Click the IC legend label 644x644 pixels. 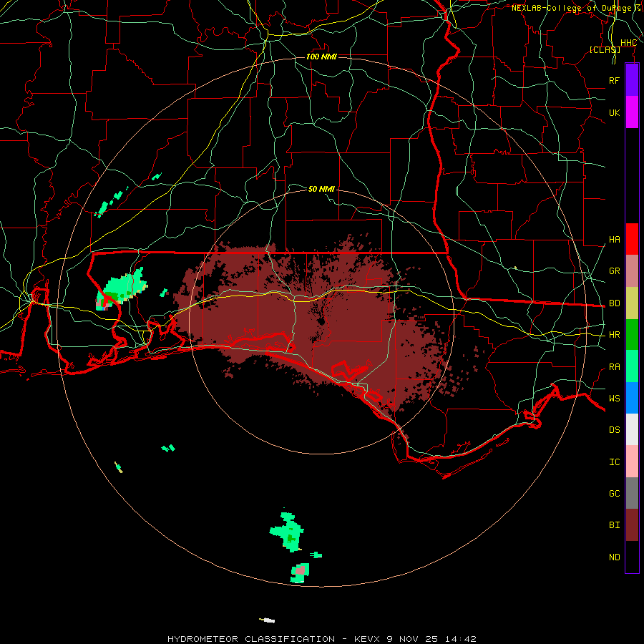tap(614, 462)
